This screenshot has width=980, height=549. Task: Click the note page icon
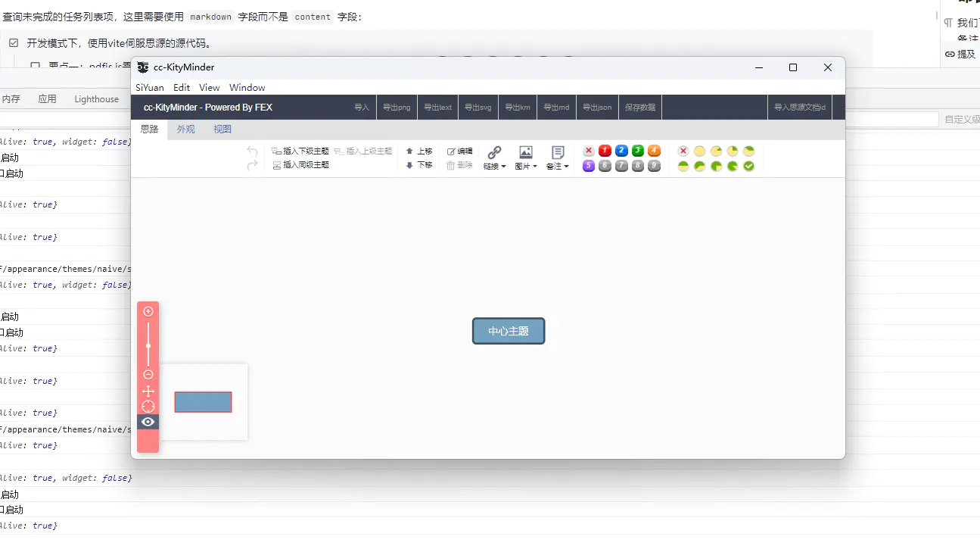click(x=558, y=152)
